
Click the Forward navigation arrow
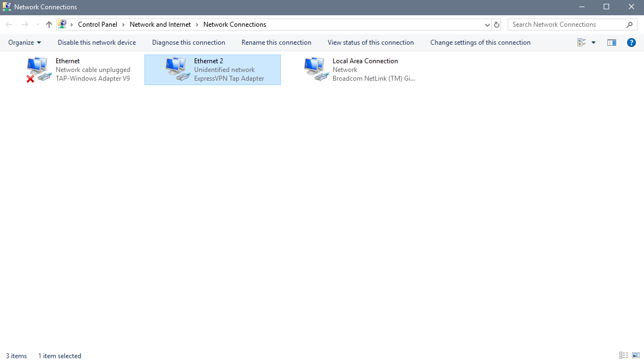tap(25, 25)
